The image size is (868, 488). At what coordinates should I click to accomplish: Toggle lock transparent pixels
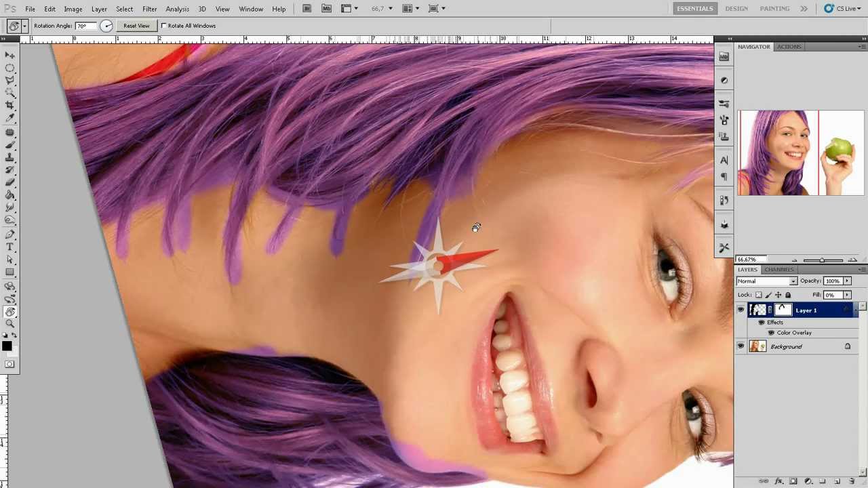(x=759, y=295)
